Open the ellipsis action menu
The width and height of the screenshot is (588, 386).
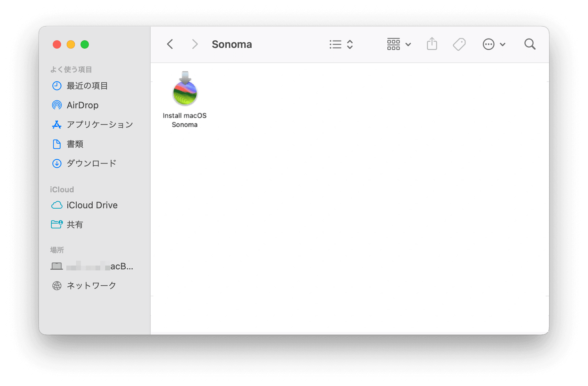pyautogui.click(x=494, y=44)
